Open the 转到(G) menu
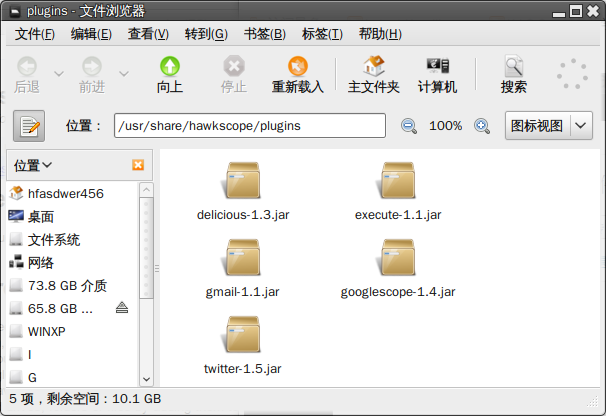The width and height of the screenshot is (606, 416). pos(206,34)
